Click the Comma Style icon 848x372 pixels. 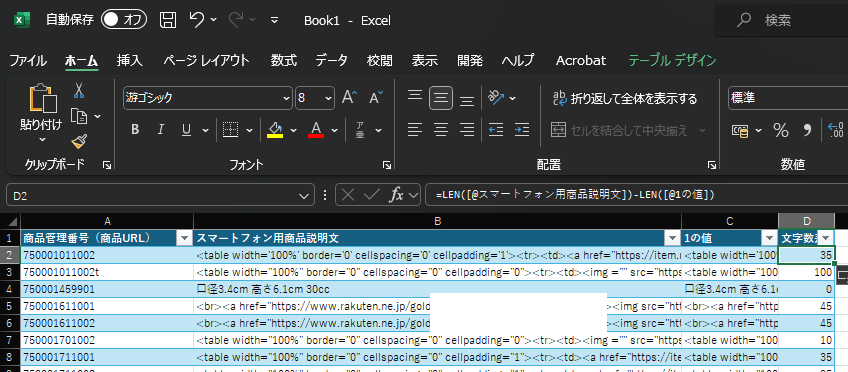click(x=807, y=130)
